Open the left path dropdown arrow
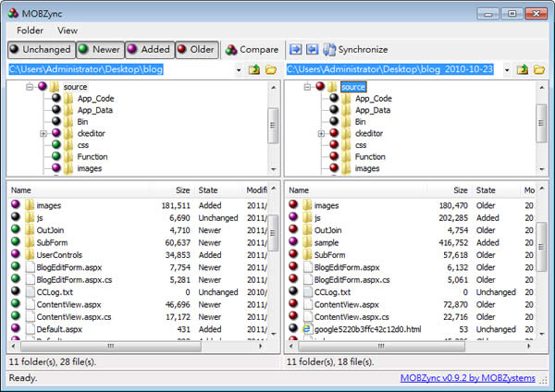 tap(239, 69)
